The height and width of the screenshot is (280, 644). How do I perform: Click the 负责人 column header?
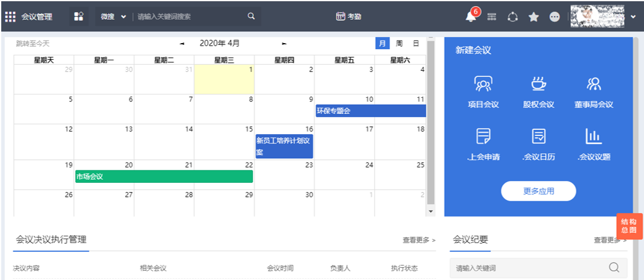click(x=340, y=268)
